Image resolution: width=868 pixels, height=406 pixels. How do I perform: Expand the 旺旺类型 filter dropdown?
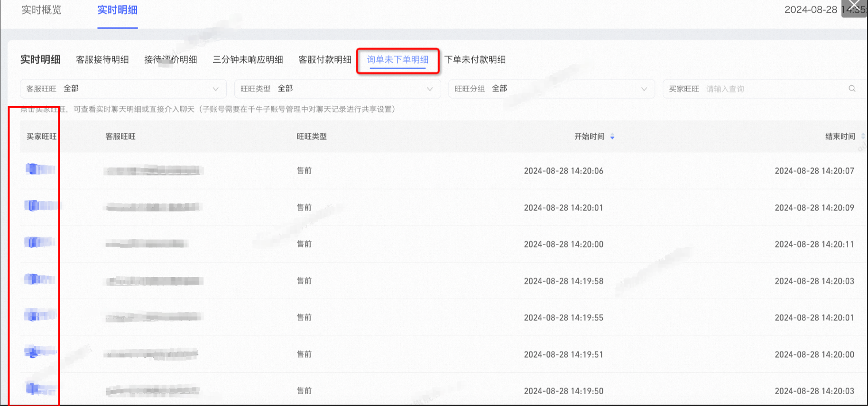337,89
